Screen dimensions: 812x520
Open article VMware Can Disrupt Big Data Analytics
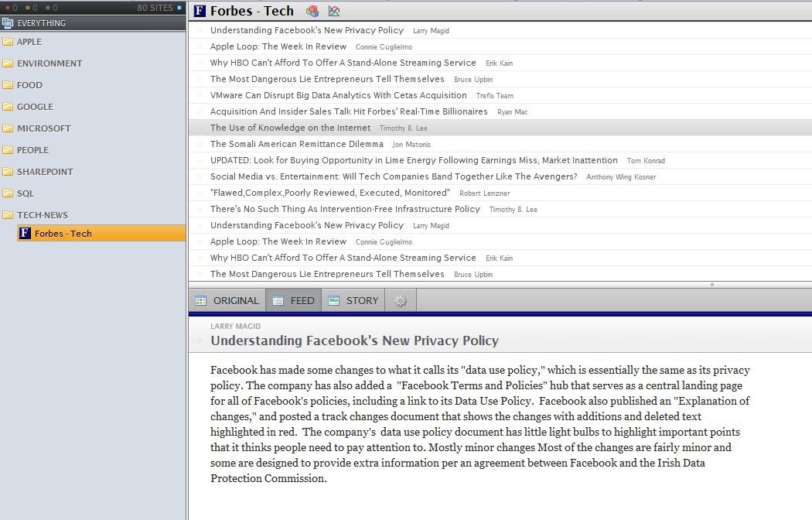[339, 95]
